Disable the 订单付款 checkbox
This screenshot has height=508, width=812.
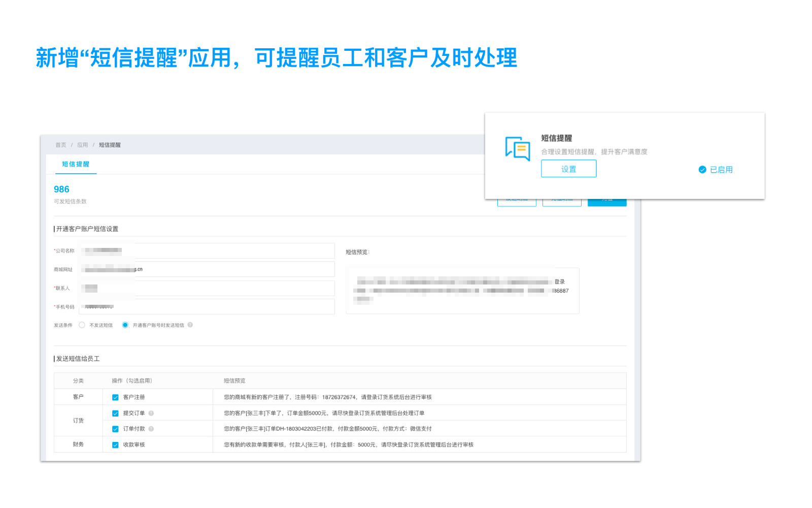coord(115,429)
